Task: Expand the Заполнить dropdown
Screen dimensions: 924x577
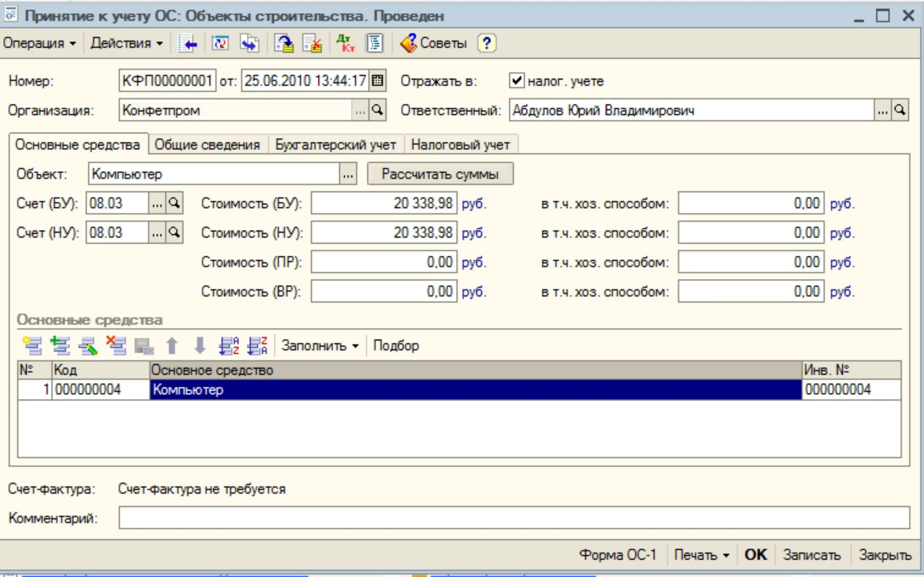Action: tap(320, 345)
